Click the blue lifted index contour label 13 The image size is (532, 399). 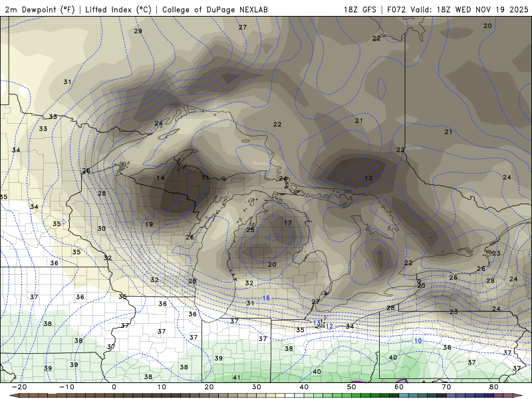[317, 323]
